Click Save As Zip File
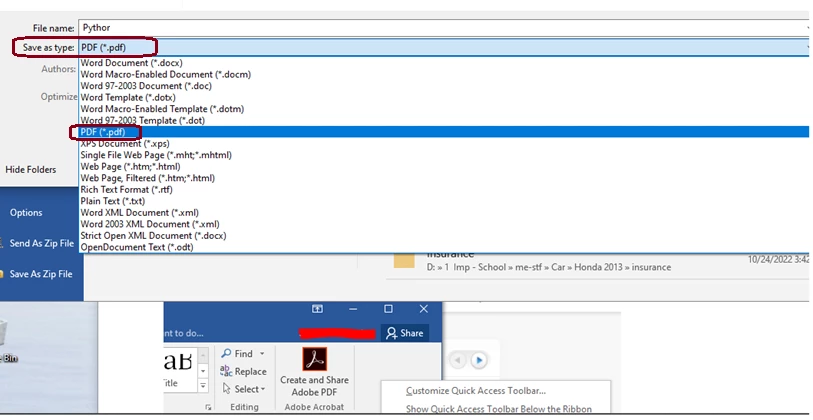Image resolution: width=813 pixels, height=420 pixels. coord(40,274)
